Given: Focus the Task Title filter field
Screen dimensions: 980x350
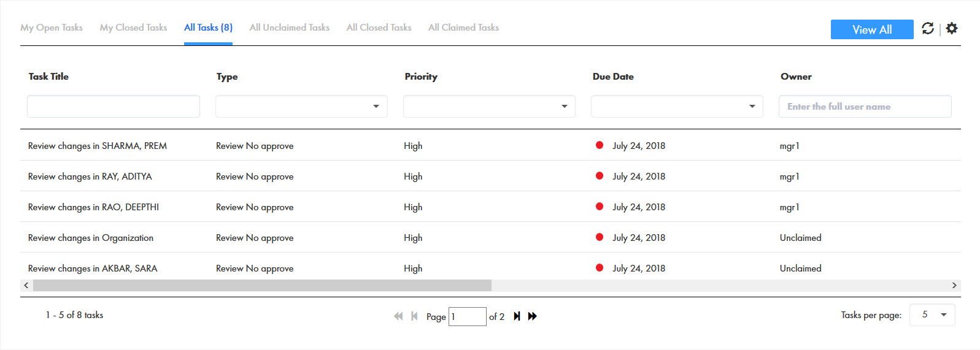Looking at the screenshot, I should coord(114,107).
